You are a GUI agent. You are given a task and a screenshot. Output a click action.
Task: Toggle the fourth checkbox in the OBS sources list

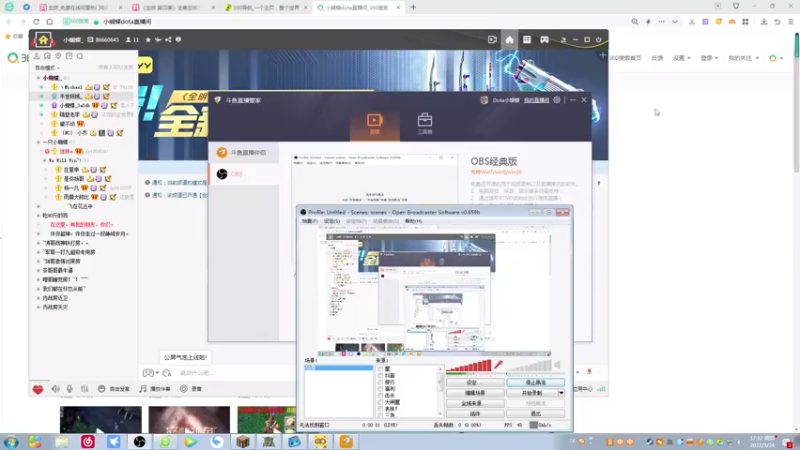pyautogui.click(x=380, y=389)
